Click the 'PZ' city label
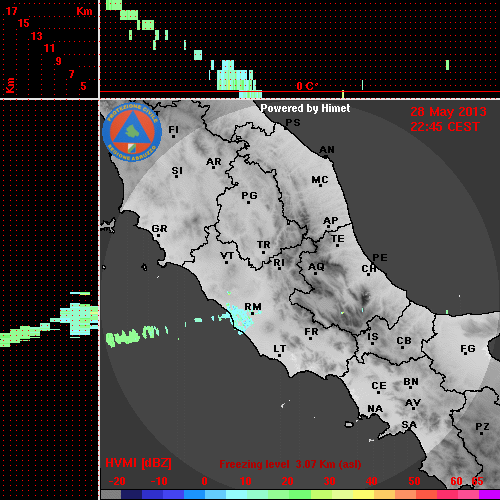This screenshot has height=500, width=500. point(482,427)
